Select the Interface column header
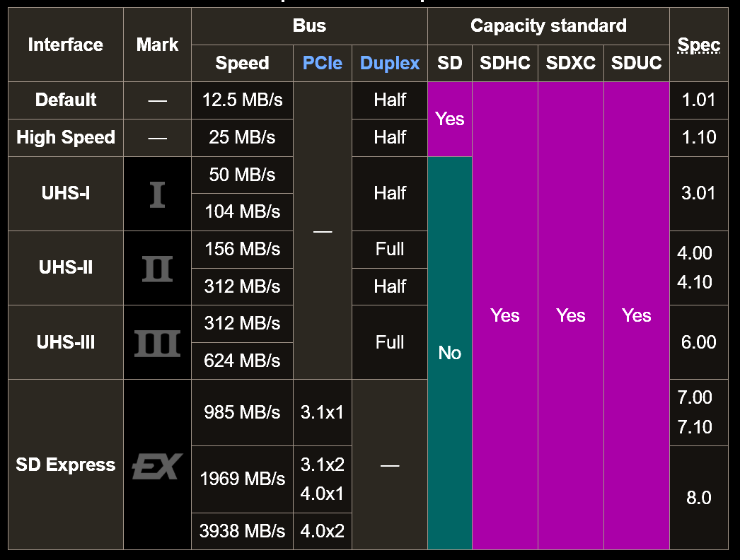The height and width of the screenshot is (560, 740). tap(66, 45)
